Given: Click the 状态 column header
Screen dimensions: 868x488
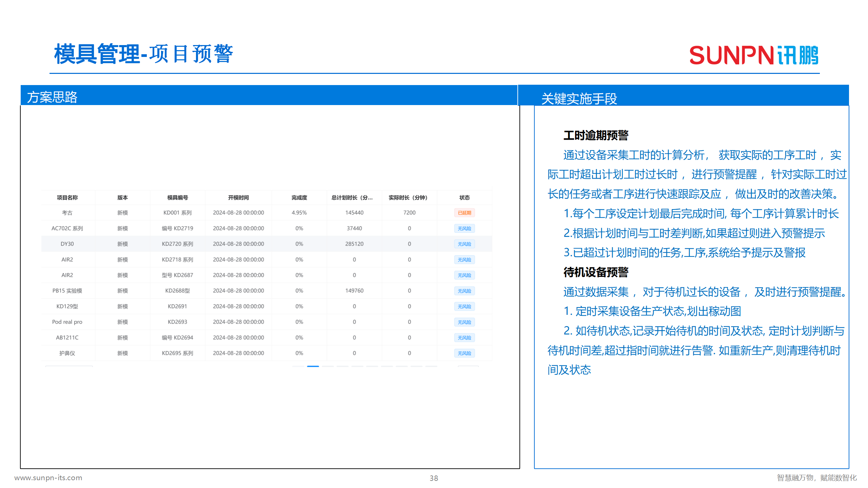Looking at the screenshot, I should coord(464,198).
